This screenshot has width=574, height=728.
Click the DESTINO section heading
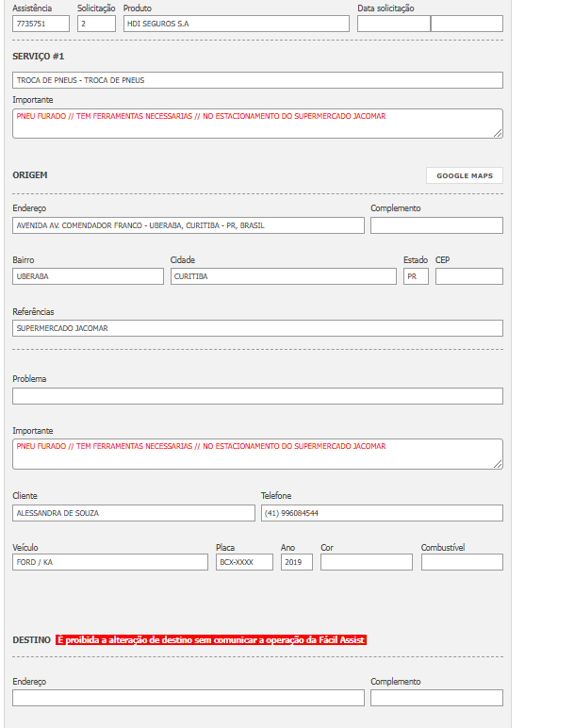pos(31,639)
